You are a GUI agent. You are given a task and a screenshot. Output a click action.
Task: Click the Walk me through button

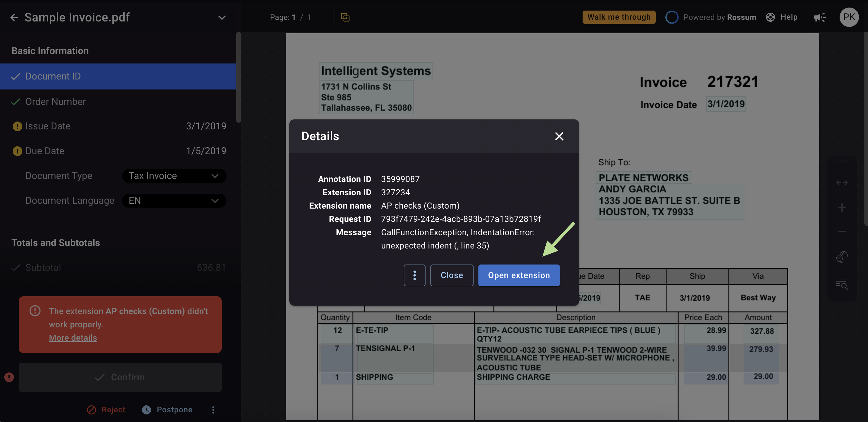pos(619,17)
